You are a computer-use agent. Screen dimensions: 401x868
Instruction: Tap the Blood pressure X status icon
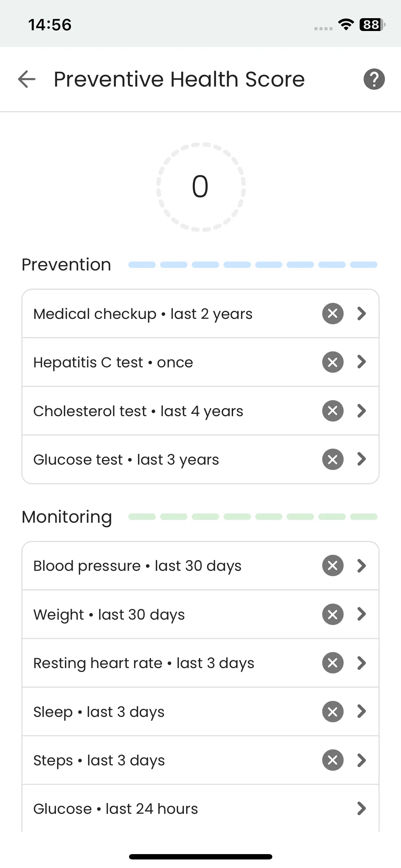(x=333, y=565)
